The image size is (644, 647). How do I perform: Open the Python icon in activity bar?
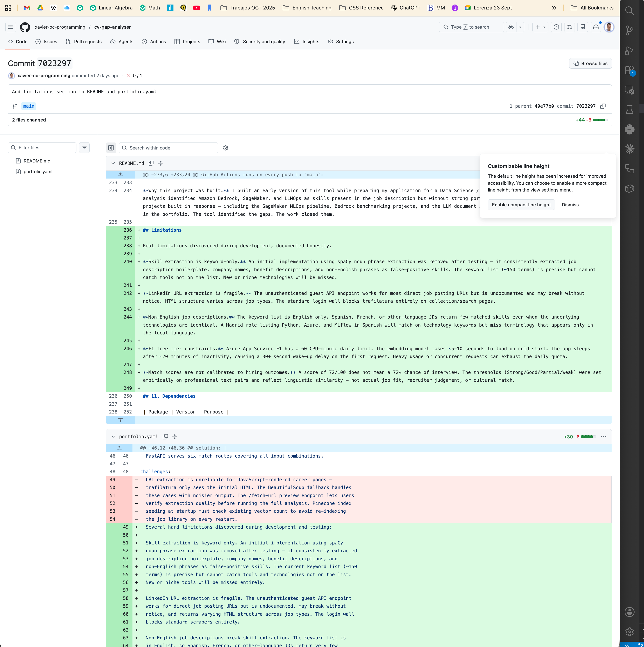[630, 129]
